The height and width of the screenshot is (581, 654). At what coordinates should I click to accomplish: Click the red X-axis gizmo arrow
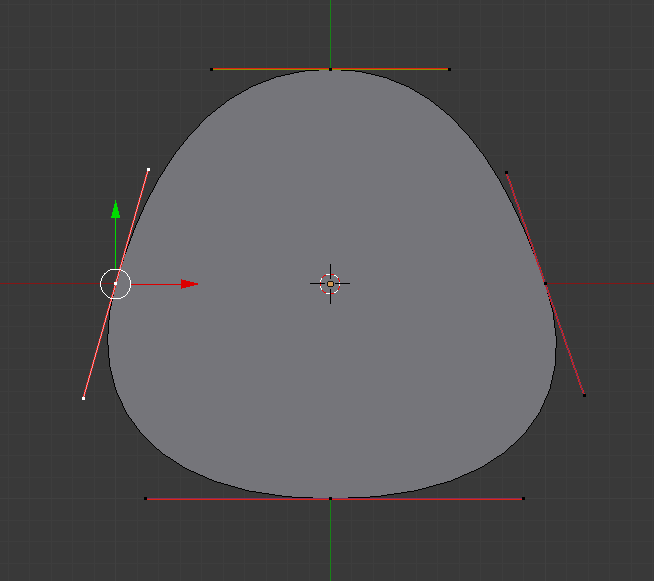[x=189, y=284]
